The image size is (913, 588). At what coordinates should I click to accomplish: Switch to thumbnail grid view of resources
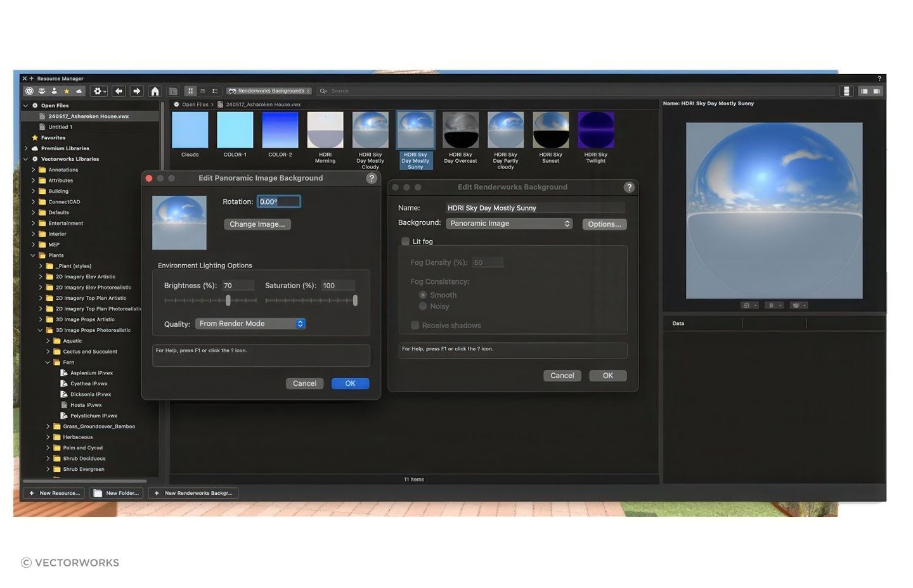click(190, 91)
